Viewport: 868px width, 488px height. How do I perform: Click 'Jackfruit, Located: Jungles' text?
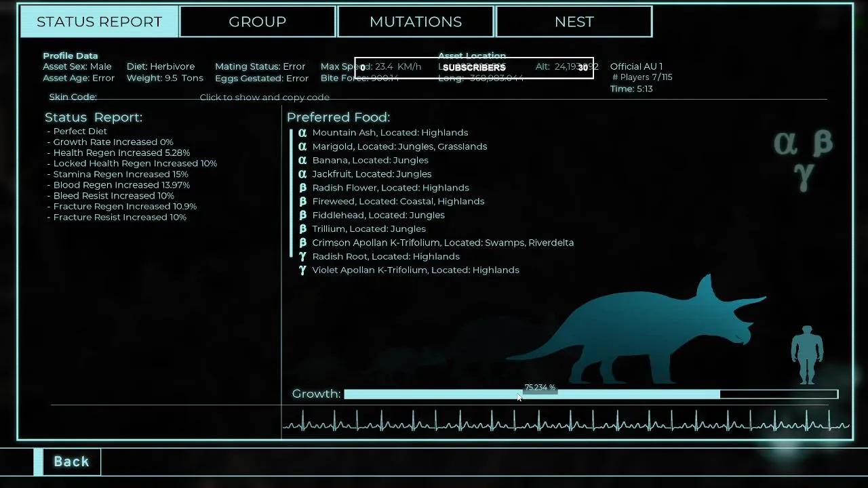pos(372,174)
